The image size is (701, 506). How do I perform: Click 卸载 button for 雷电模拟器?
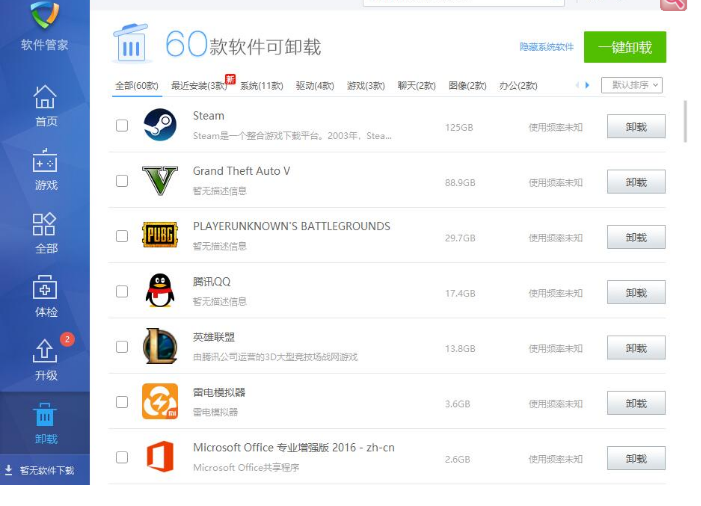tap(636, 403)
